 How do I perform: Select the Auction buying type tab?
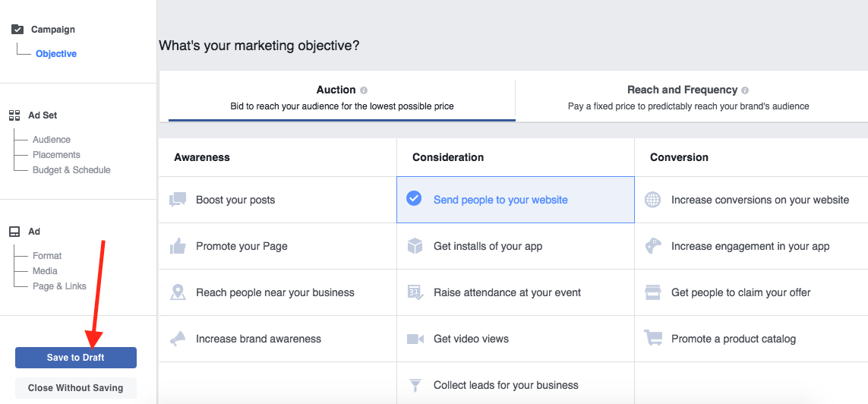coord(342,98)
